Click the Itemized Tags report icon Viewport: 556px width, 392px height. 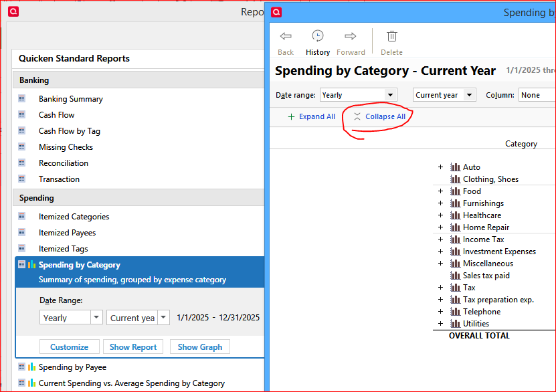click(x=22, y=248)
